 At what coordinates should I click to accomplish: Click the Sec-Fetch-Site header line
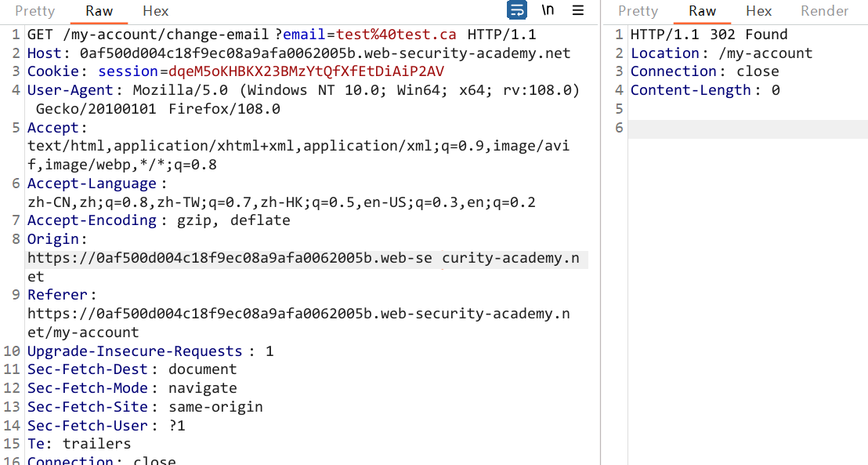click(x=145, y=407)
